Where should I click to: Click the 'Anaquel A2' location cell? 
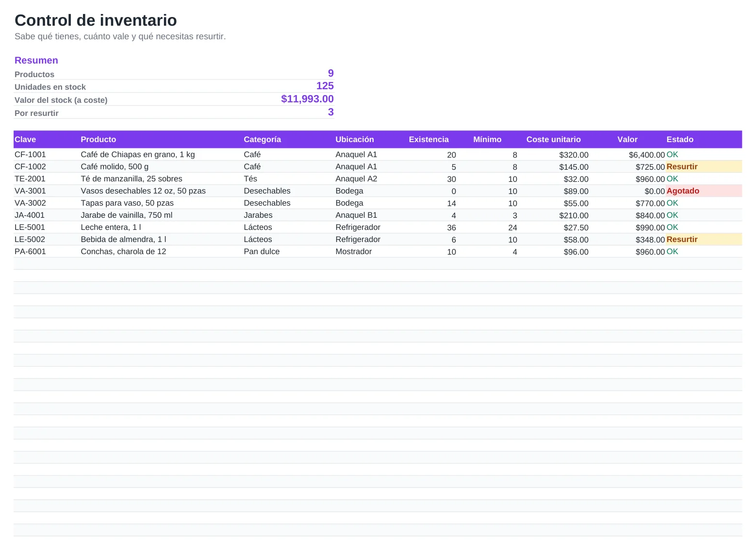pos(356,178)
